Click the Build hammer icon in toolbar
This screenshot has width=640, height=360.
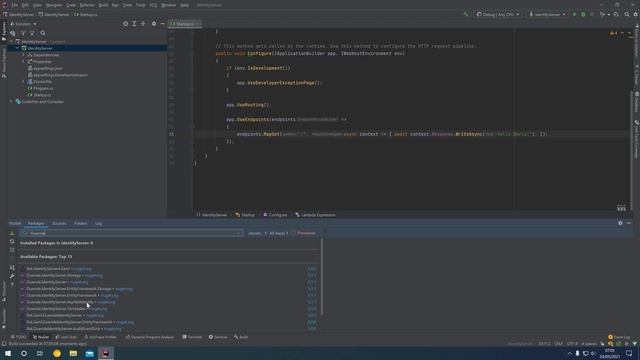466,14
